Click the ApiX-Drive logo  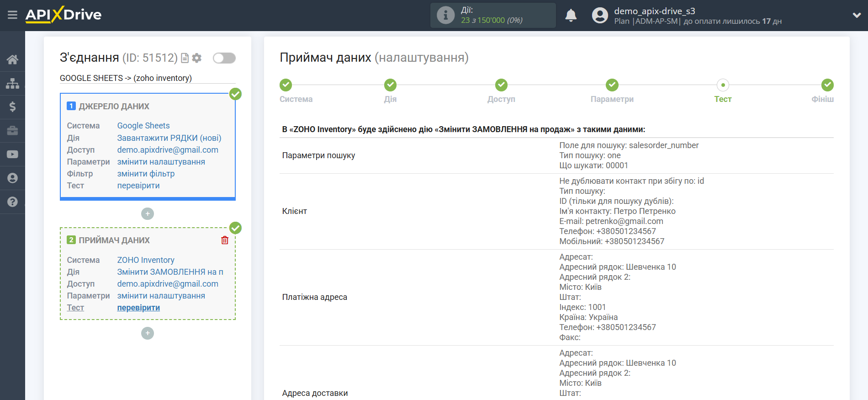(x=64, y=15)
